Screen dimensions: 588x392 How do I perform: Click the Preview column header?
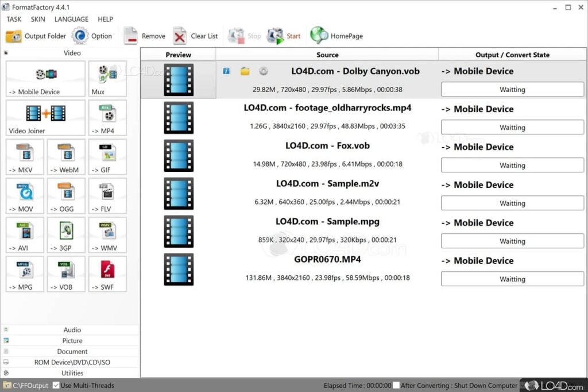[x=178, y=55]
